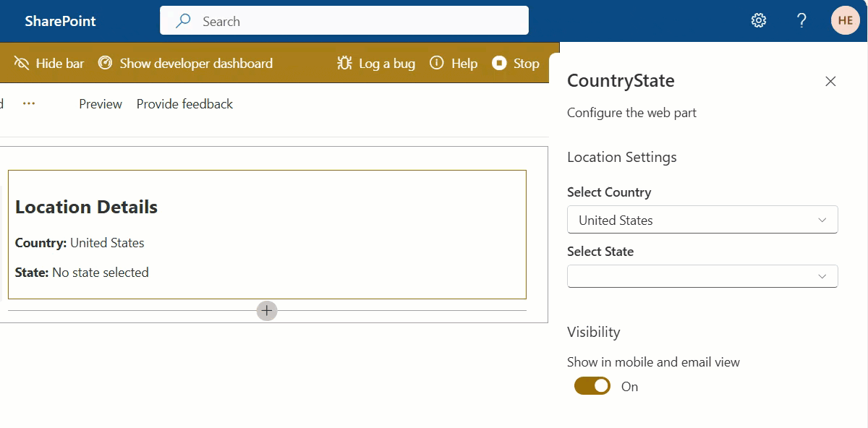Open the Select State dropdown
This screenshot has width=868, height=428.
(702, 276)
